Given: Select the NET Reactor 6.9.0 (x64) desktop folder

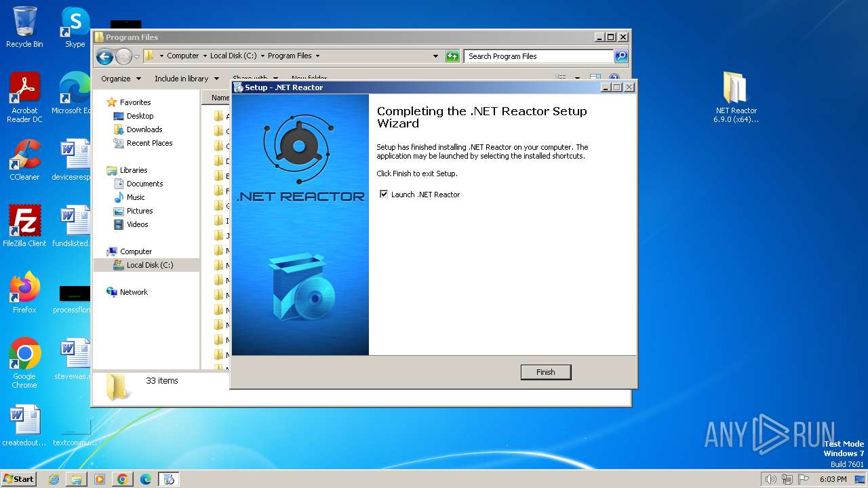Looking at the screenshot, I should [735, 98].
